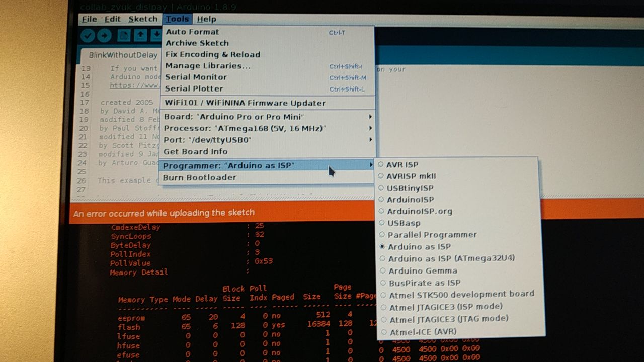Click the Verify checkmark toolbar icon

pos(88,35)
